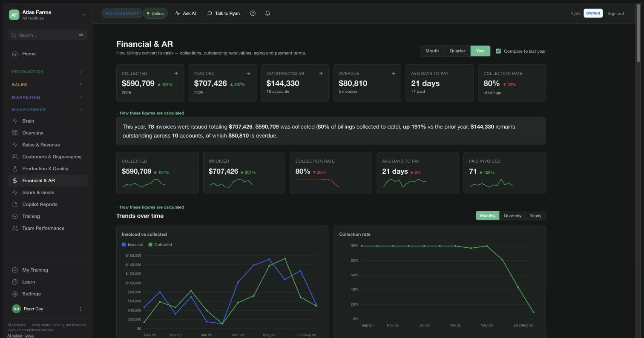The width and height of the screenshot is (644, 338).
Task: Open Ryan Day's three-dot menu
Action: (80, 309)
